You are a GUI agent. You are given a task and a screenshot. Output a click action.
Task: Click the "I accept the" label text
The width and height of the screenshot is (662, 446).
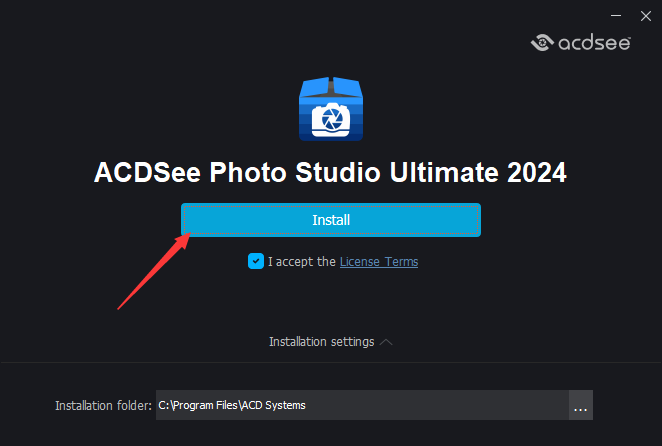point(301,262)
